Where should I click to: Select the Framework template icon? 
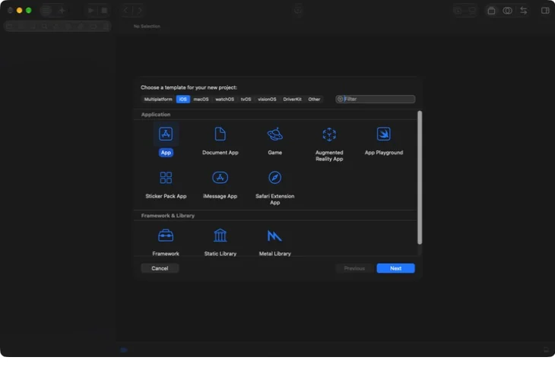point(166,236)
